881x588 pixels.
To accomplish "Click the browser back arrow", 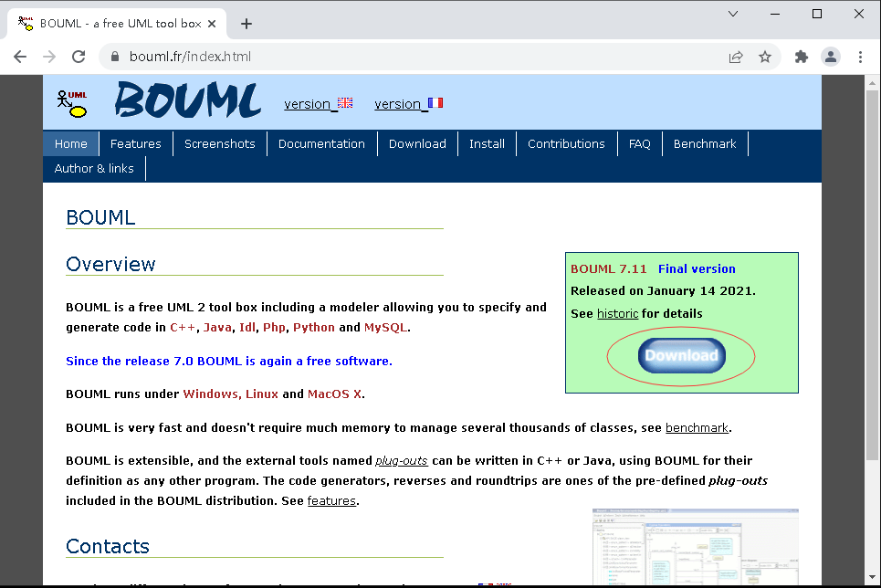I will [20, 57].
